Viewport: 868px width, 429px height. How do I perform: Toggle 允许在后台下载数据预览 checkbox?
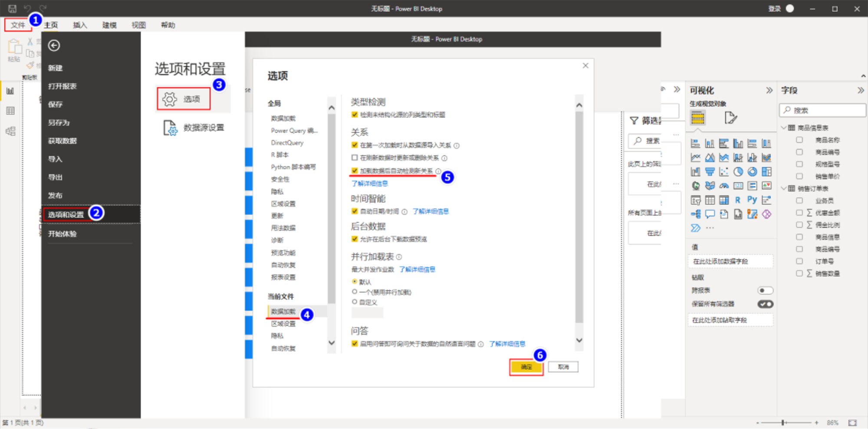(355, 239)
